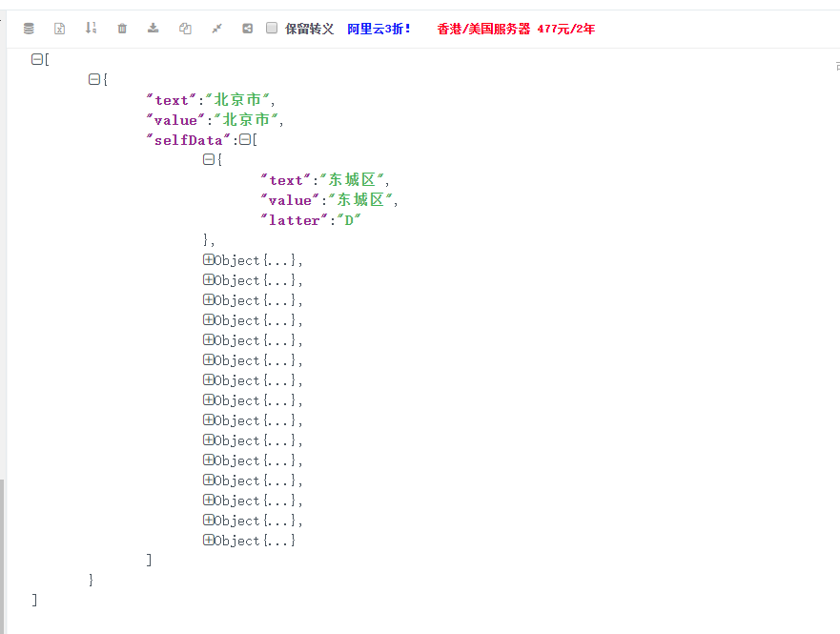
Task: Expand the last Object{...} without trailing comma
Action: click(x=209, y=540)
